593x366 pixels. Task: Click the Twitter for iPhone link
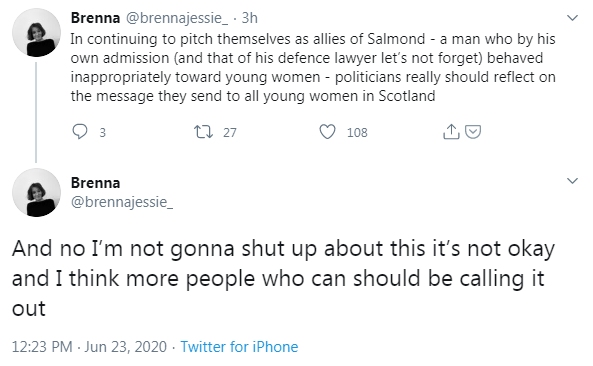[x=239, y=347]
